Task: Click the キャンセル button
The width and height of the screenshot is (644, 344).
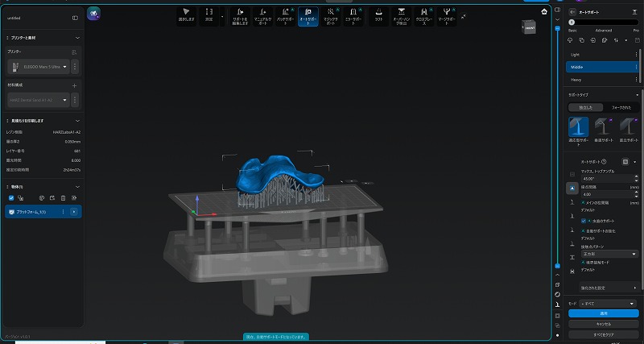Action: 604,323
